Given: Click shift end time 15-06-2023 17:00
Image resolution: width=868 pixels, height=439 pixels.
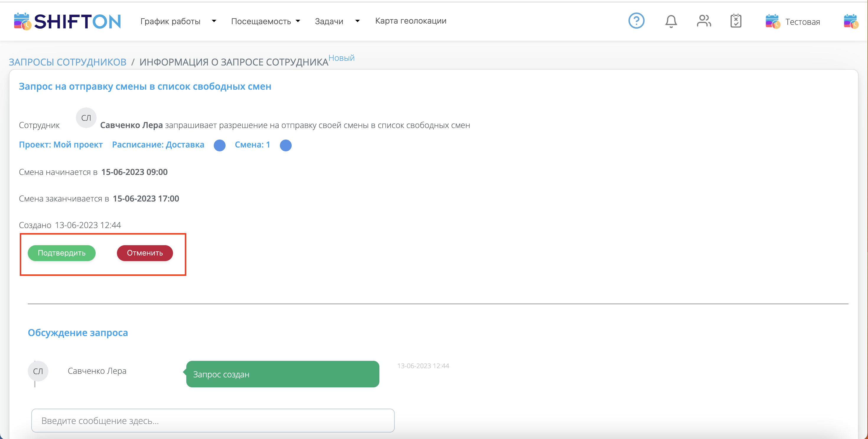Looking at the screenshot, I should coord(146,199).
